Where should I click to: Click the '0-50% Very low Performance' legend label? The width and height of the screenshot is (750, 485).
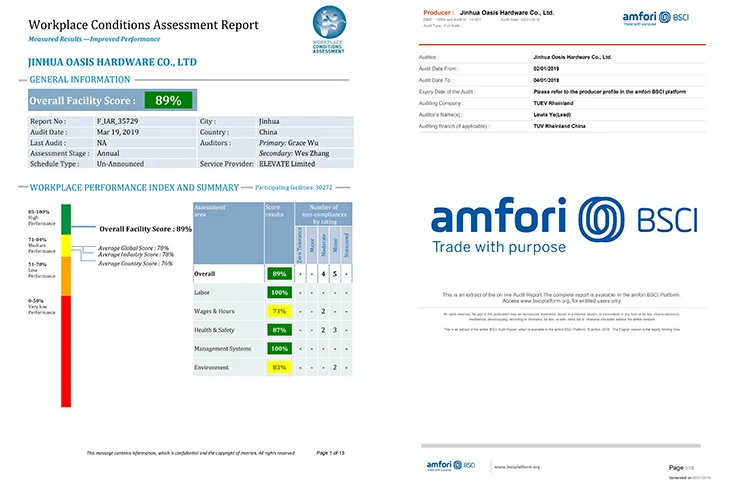tap(42, 307)
